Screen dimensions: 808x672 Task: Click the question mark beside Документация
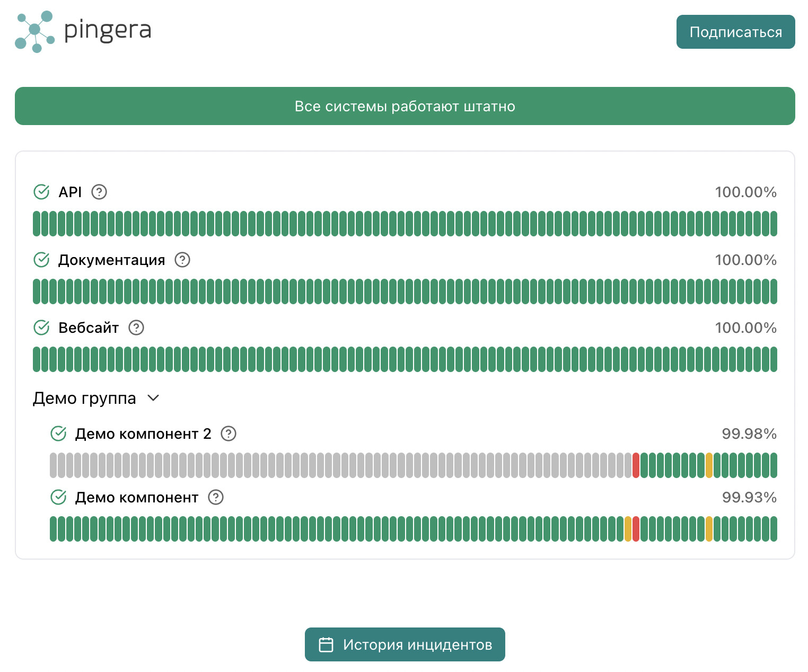coord(182,260)
